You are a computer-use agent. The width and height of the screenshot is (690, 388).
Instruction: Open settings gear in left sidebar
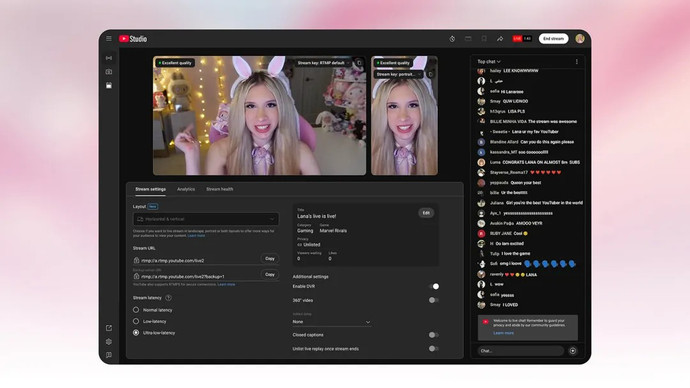[x=109, y=342]
